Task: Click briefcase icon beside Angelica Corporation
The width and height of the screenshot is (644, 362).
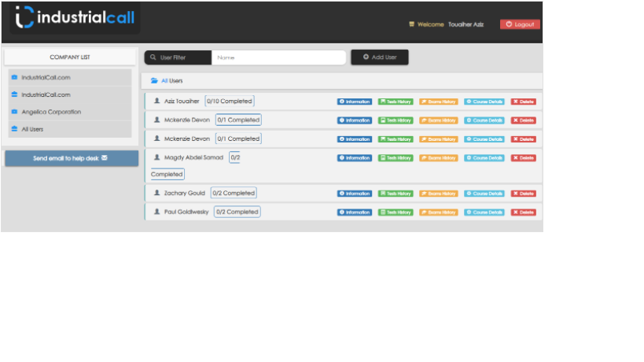Action: pos(14,111)
